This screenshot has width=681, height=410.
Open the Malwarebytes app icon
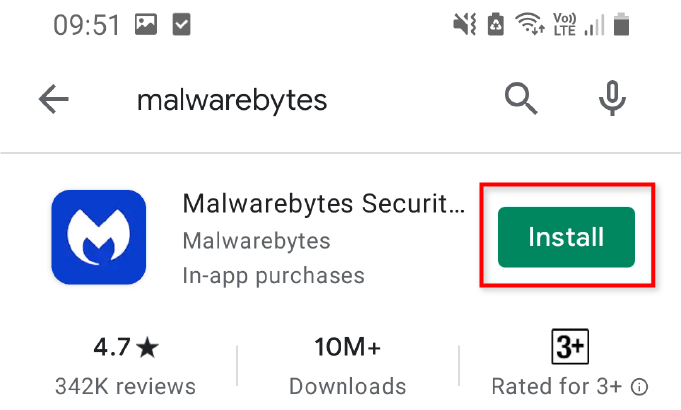pos(99,237)
